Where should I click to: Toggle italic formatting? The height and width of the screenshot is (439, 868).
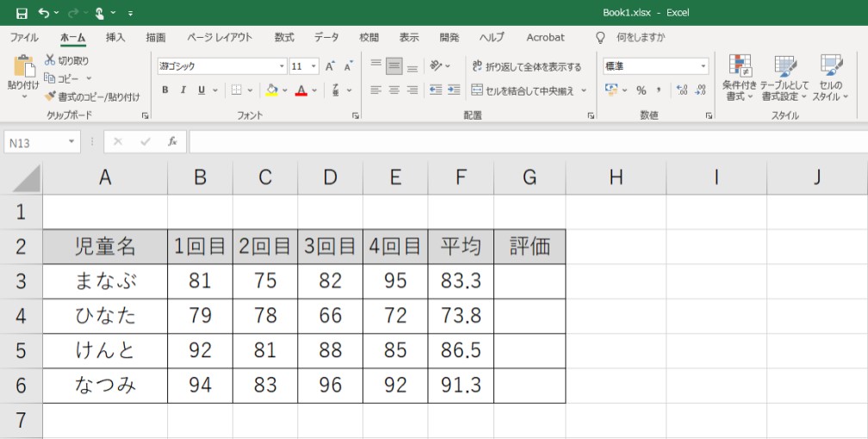(x=183, y=90)
